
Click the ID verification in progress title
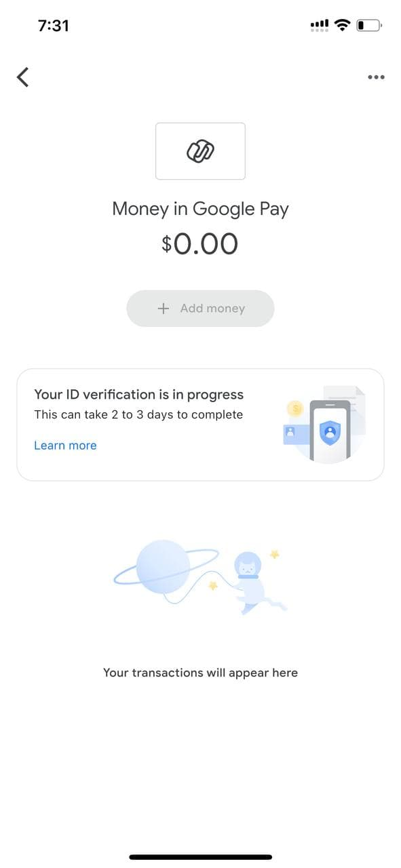(139, 395)
